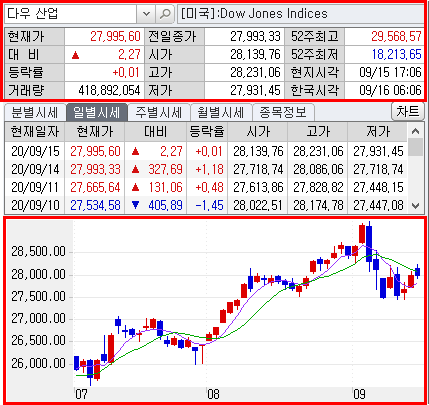429x405 pixels.
Task: Click the daily table scrollbar thumb
Action: tap(415, 147)
